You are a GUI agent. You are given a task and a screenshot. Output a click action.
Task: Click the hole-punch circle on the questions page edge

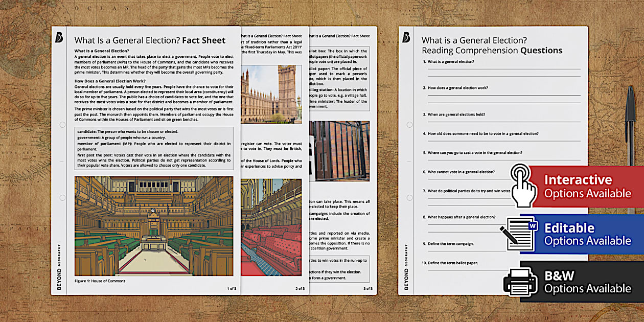pos(408,124)
